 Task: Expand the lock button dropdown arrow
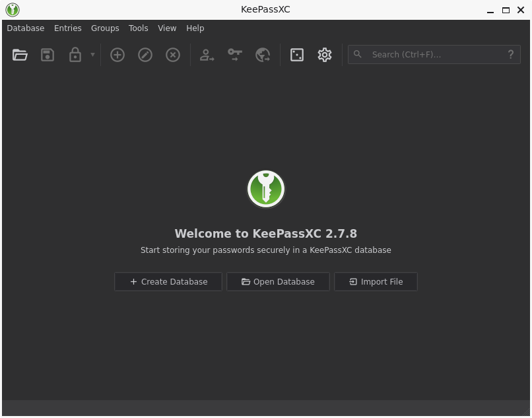tap(92, 55)
